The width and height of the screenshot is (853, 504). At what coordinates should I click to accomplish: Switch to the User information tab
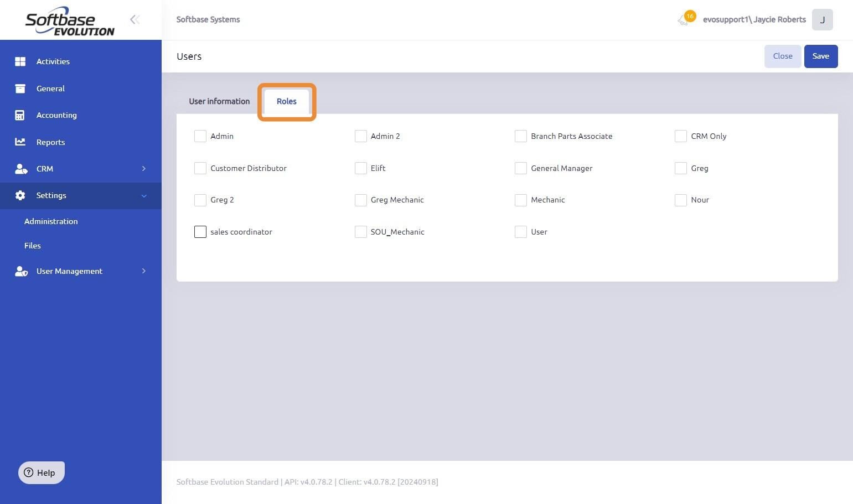[219, 101]
